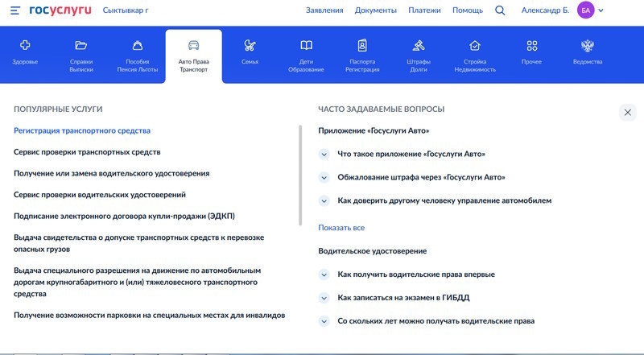Image resolution: width=644 pixels, height=355 pixels.
Task: Open the Документы menu item
Action: pos(376,10)
